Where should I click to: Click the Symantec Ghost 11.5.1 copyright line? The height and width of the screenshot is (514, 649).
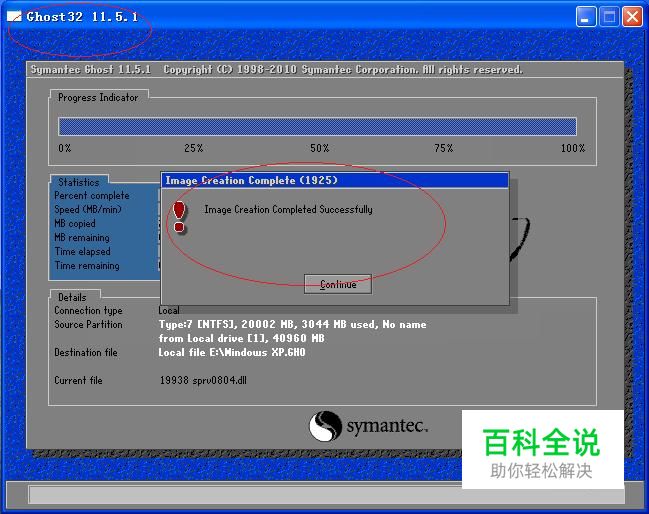tap(276, 70)
